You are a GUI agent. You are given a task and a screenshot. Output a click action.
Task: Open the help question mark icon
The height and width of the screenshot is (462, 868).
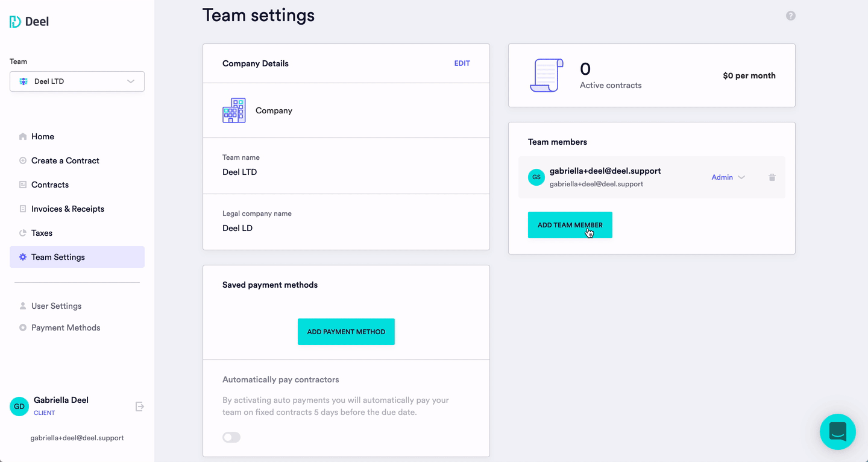pyautogui.click(x=791, y=16)
